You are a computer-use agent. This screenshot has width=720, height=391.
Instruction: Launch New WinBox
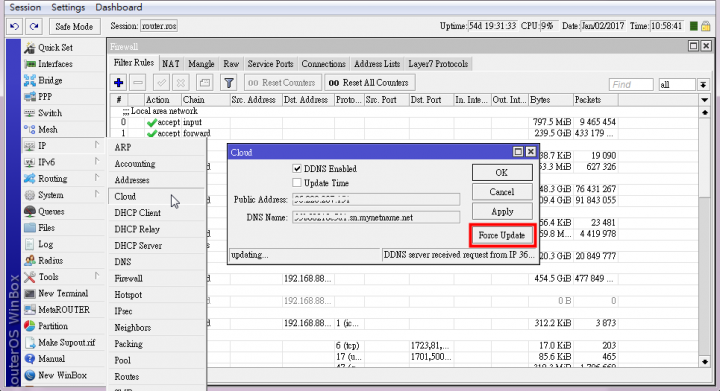tap(62, 375)
